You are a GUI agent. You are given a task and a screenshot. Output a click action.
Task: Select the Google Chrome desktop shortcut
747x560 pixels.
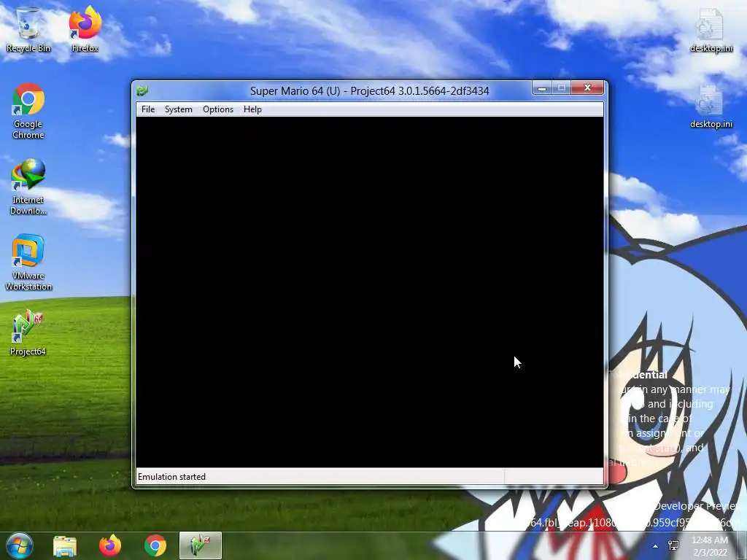pos(28,111)
